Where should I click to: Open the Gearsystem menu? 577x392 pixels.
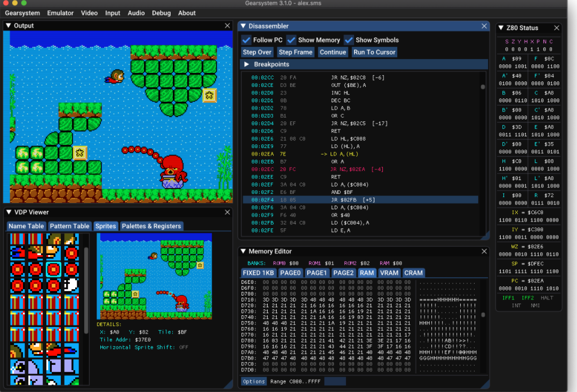coord(22,13)
